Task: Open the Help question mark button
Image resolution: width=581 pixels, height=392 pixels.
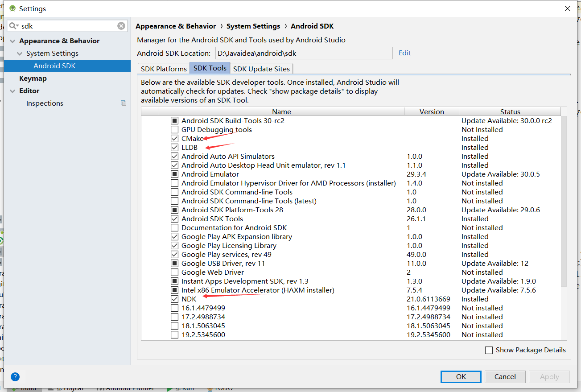Action: point(15,377)
